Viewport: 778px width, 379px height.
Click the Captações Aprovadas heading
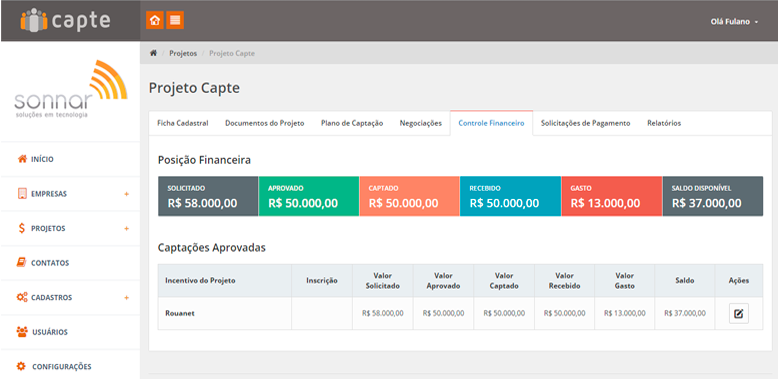pyautogui.click(x=212, y=248)
